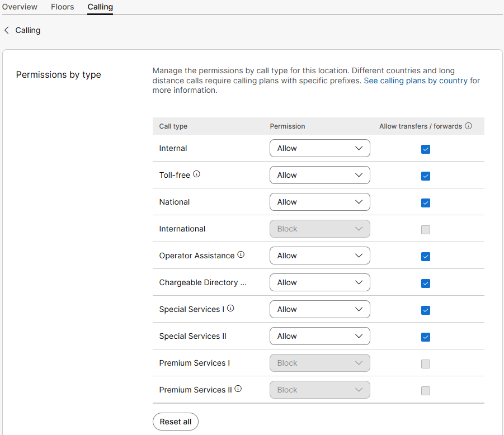Image resolution: width=504 pixels, height=435 pixels.
Task: Uncheck transfers checkbox for Toll-free row
Action: click(x=426, y=176)
